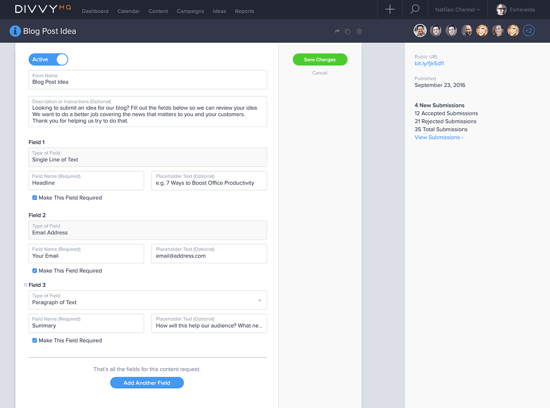
Task: Click the September 23, 2016 published date
Action: point(440,85)
